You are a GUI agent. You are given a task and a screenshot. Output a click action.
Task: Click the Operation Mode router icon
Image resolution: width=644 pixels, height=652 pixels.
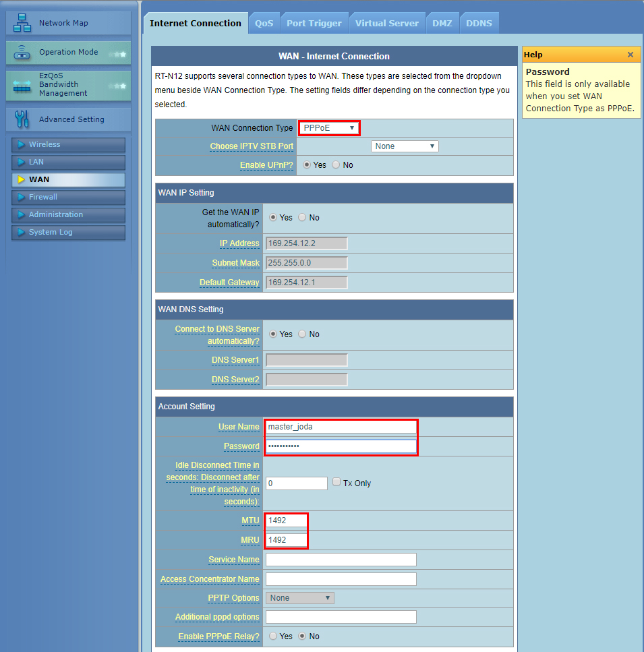[22, 53]
